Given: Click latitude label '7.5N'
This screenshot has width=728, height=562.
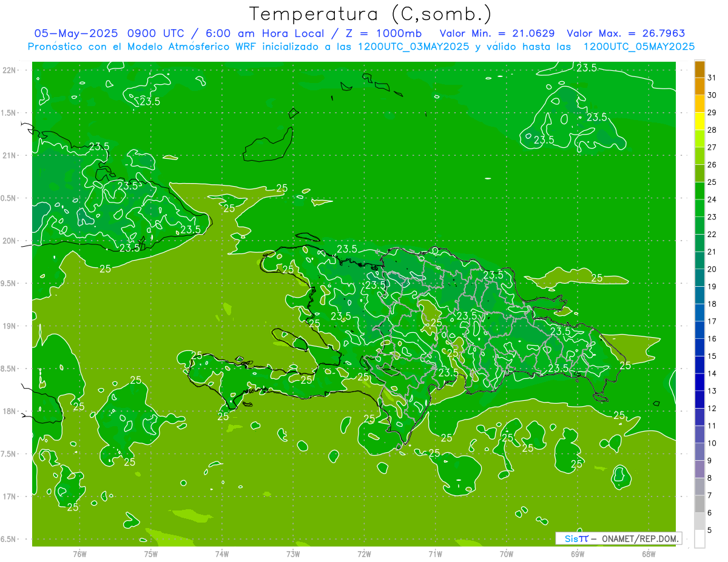Looking at the screenshot, I should [8, 454].
